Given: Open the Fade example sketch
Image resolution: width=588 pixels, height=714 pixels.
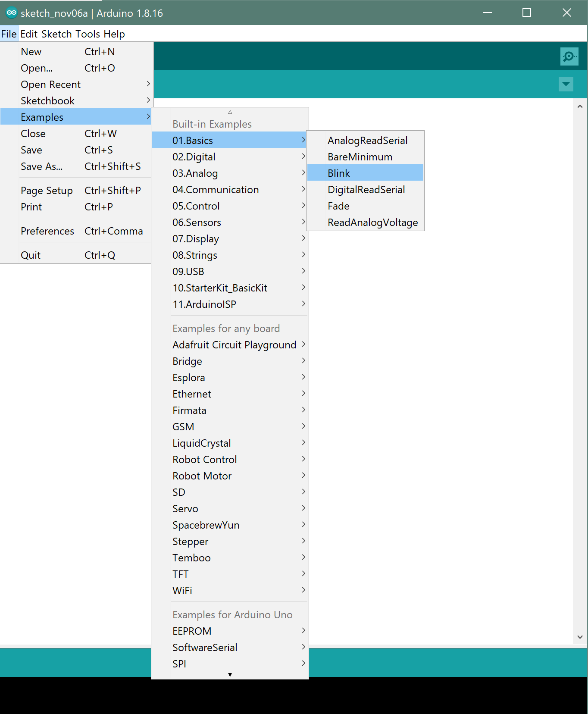Looking at the screenshot, I should click(366, 206).
